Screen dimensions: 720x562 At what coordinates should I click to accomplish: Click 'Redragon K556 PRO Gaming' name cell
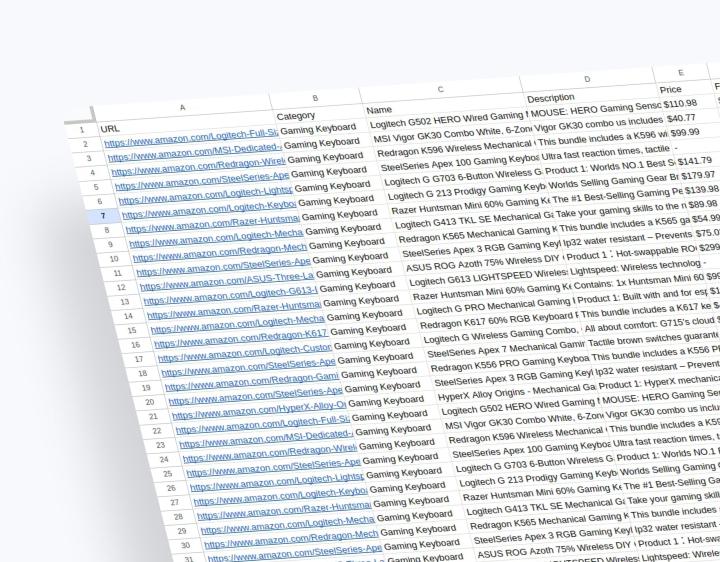[510, 364]
